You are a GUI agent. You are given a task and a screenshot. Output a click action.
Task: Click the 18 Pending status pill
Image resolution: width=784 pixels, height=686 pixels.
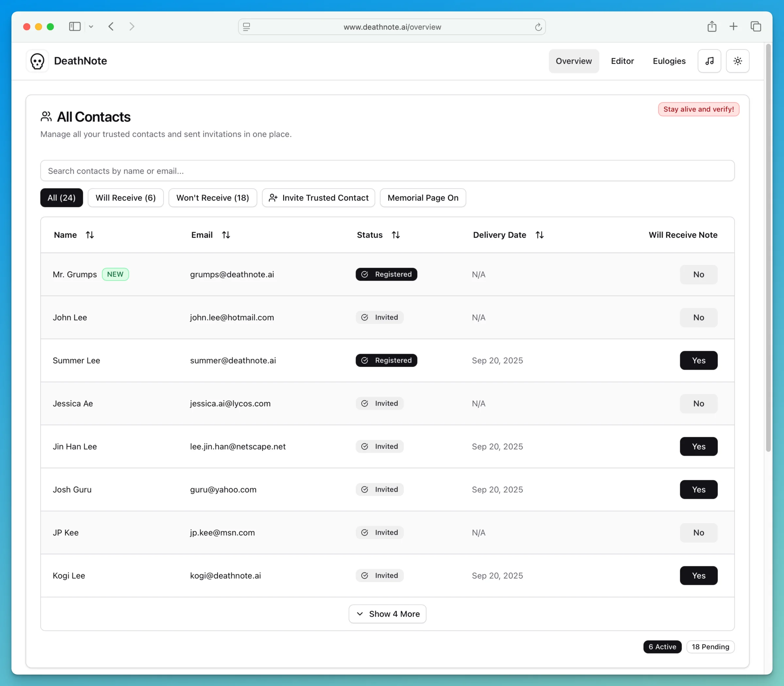tap(710, 646)
